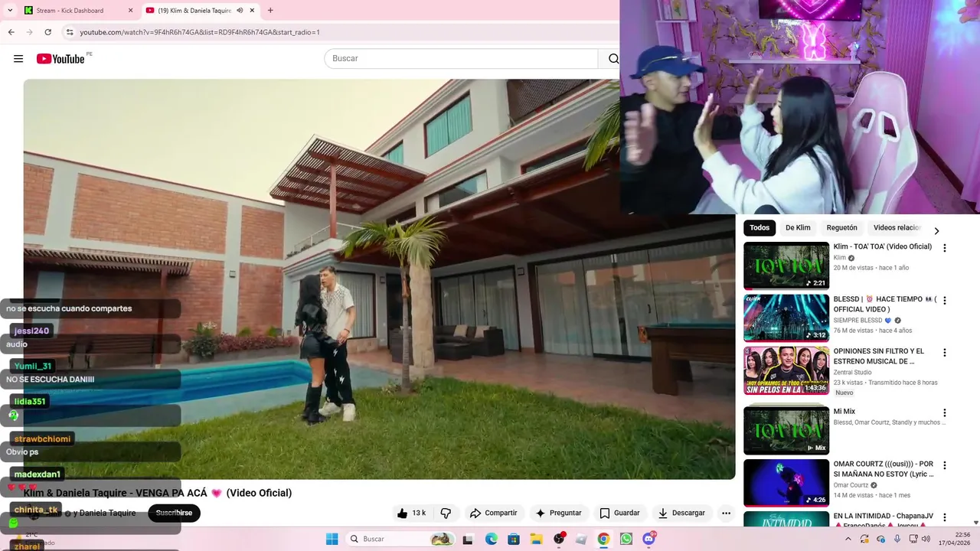The height and width of the screenshot is (551, 980).
Task: Open Microsoft Edge from the taskbar
Action: [491, 539]
